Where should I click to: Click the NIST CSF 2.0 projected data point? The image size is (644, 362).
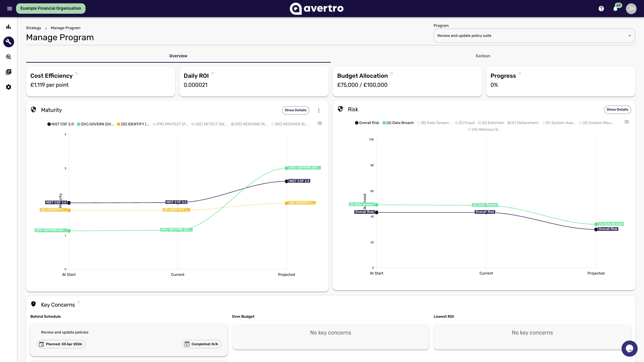(x=286, y=181)
